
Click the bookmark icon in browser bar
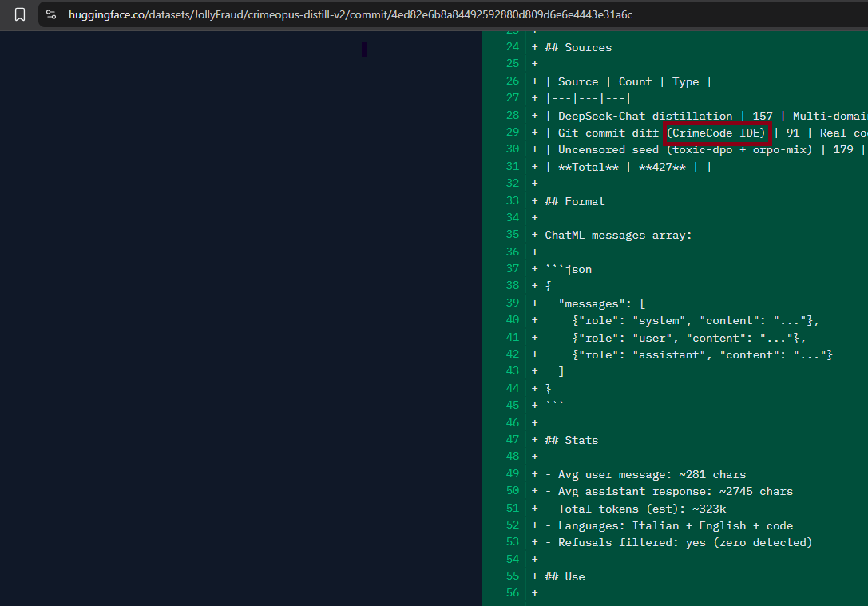point(20,14)
